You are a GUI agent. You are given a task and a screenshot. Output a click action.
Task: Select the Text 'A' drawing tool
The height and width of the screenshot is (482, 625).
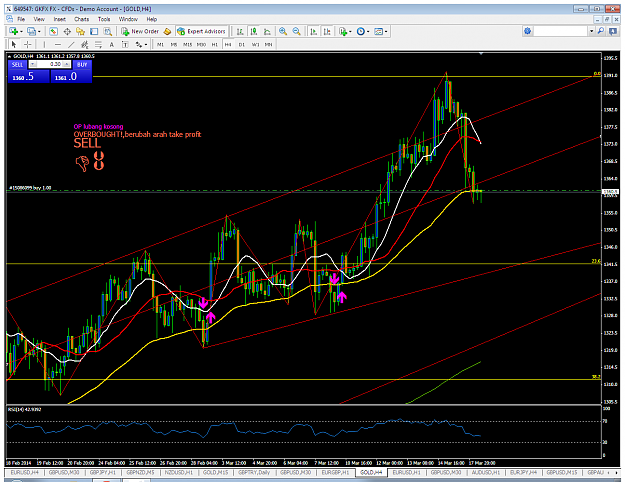[x=112, y=44]
